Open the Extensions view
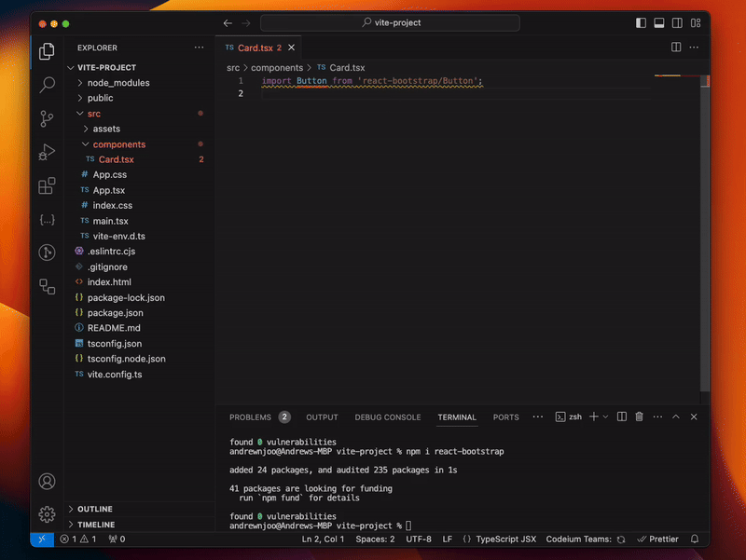 (x=47, y=185)
